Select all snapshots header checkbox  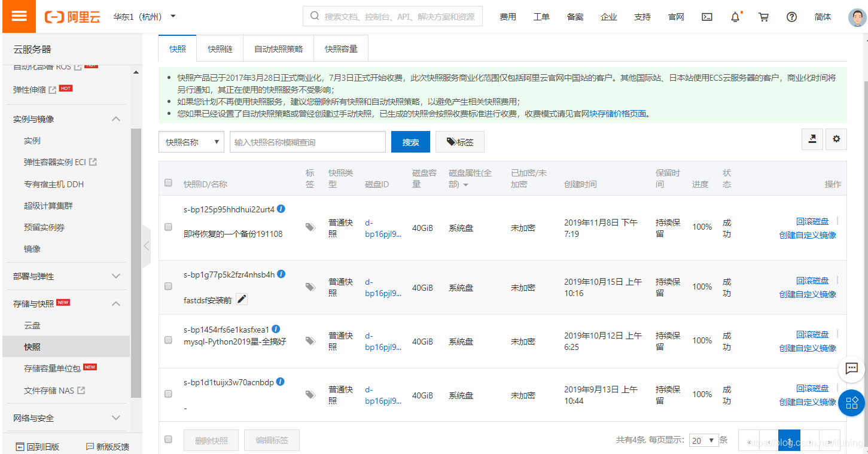click(x=168, y=183)
